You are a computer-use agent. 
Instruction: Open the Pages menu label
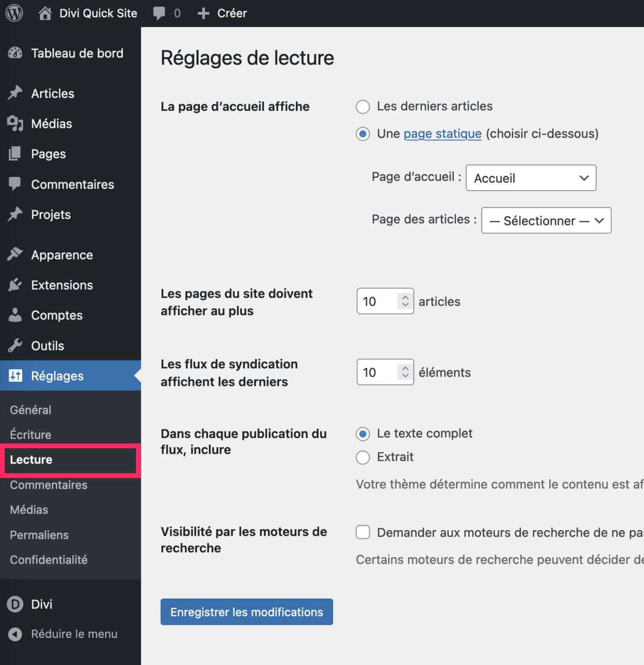49,154
